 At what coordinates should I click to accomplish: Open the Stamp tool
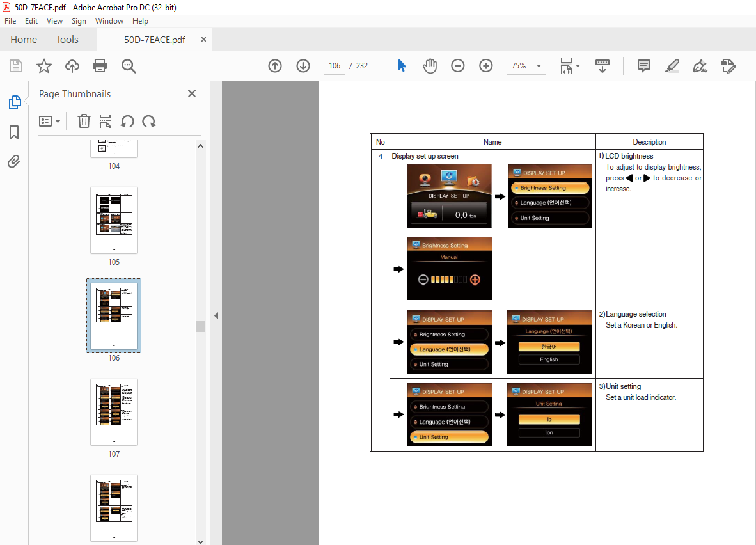click(728, 66)
